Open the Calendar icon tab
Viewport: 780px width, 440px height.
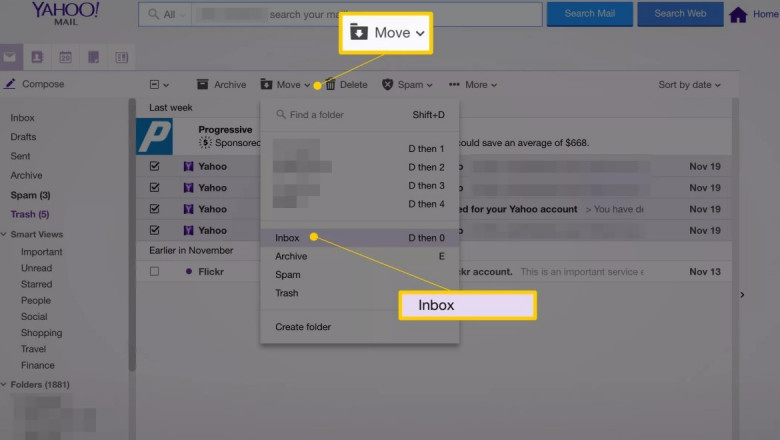66,57
